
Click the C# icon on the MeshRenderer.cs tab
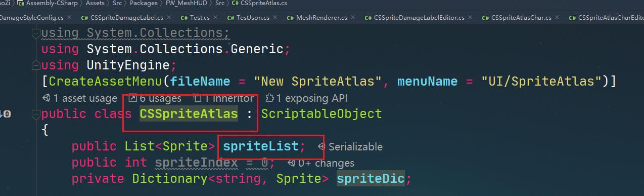pyautogui.click(x=291, y=18)
